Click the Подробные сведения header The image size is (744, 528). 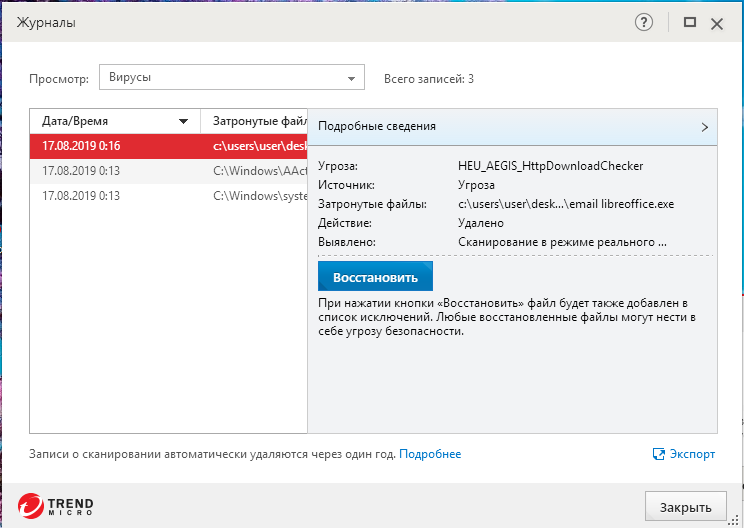[377, 127]
